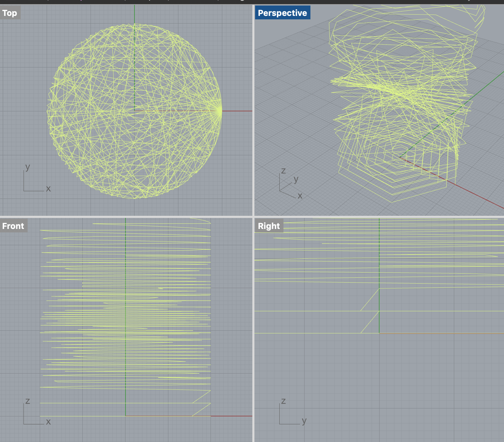The width and height of the screenshot is (504, 442).
Task: Activate the Right viewport title label
Action: coord(269,226)
